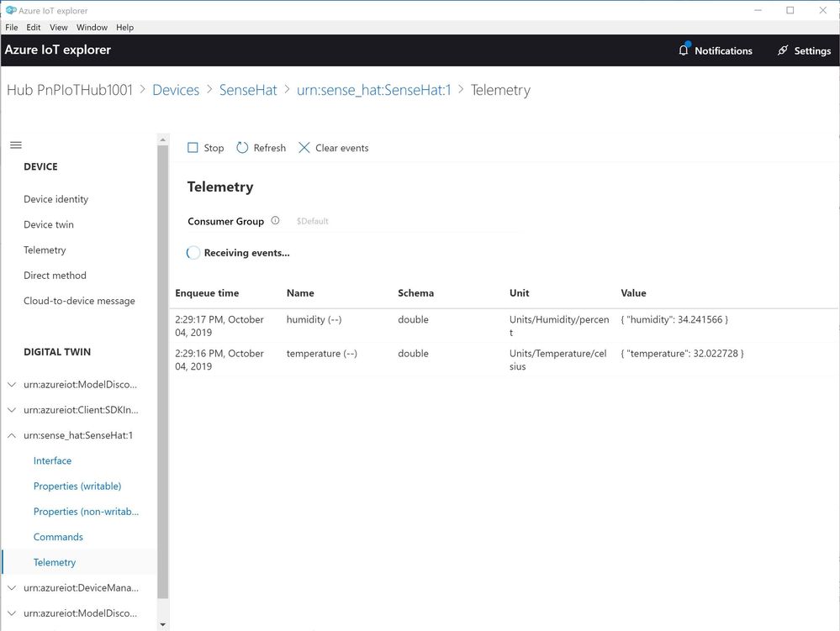Click the double schema cell for temperature

[413, 353]
